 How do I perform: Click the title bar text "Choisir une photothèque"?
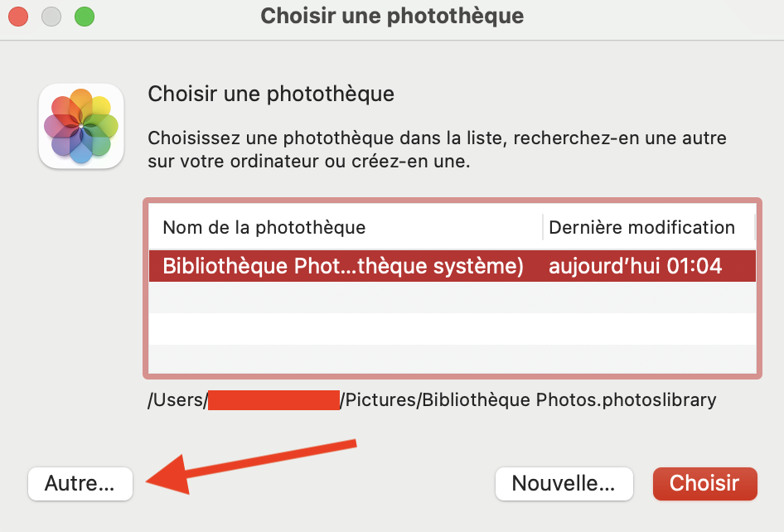[x=392, y=16]
